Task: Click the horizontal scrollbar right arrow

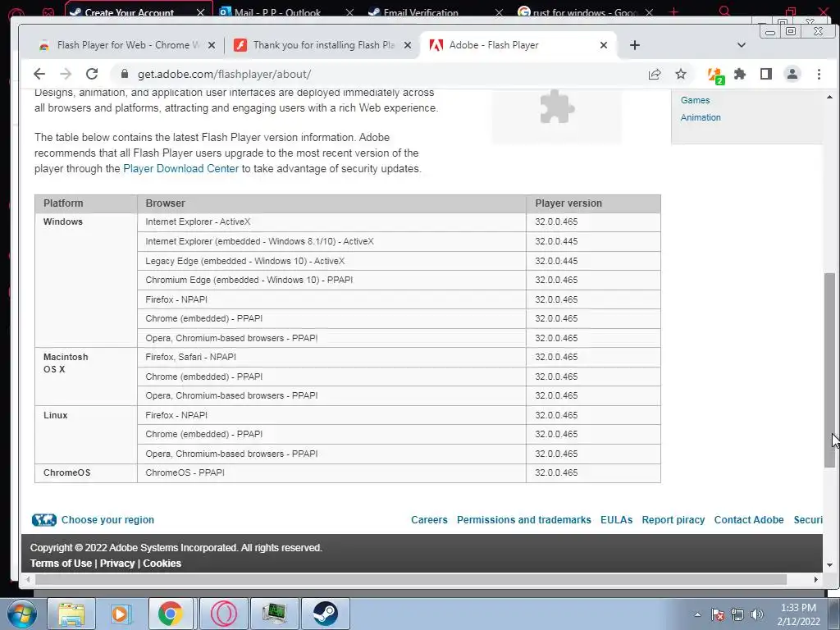Action: tap(816, 579)
